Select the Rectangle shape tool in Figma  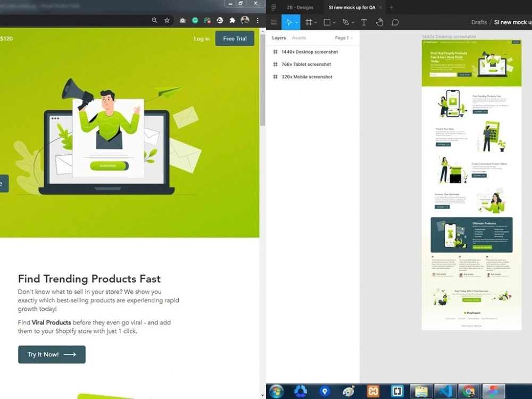pos(327,22)
